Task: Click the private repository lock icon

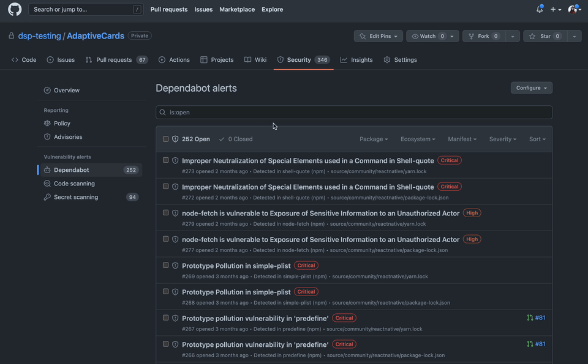Action: 11,35
